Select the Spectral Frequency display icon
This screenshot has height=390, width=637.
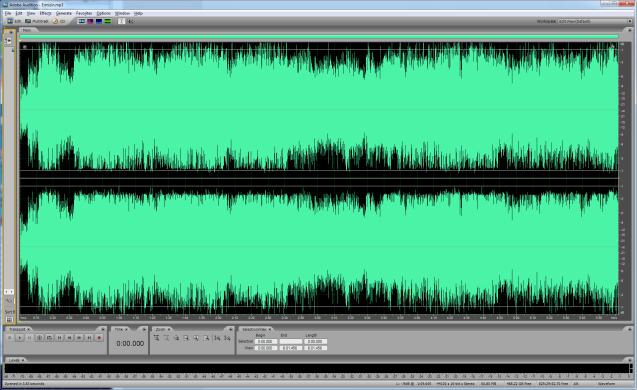90,21
